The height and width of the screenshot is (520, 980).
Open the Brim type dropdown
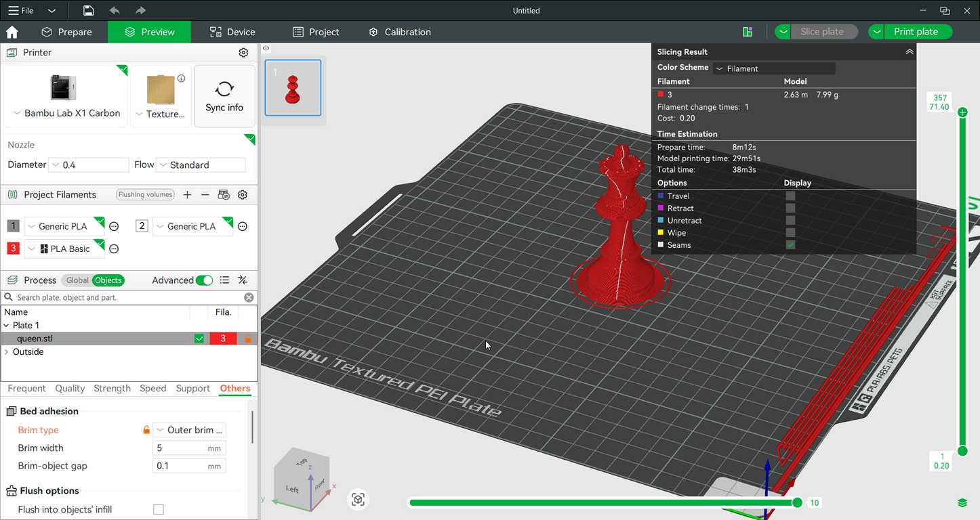click(189, 430)
